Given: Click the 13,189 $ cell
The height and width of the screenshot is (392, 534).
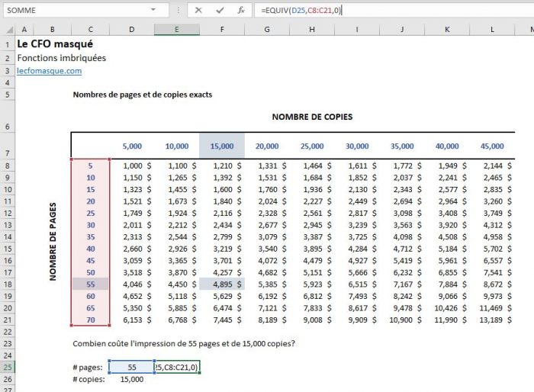Looking at the screenshot, I should click(496, 320).
